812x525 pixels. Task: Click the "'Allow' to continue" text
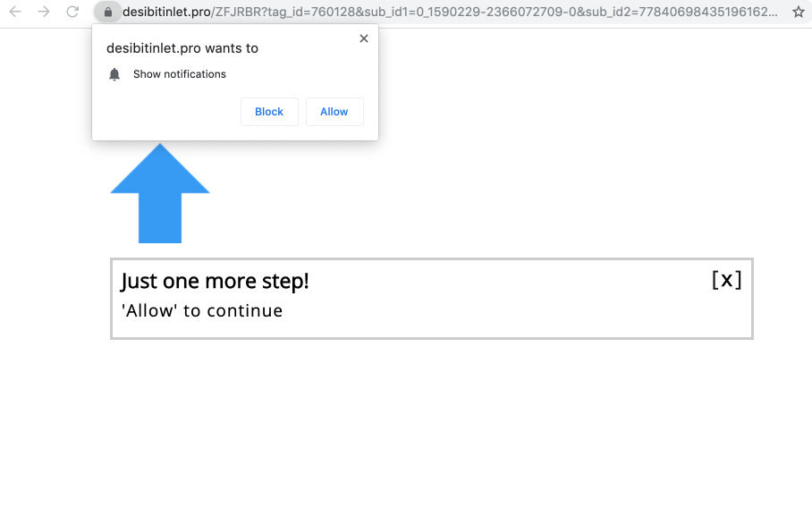[x=202, y=310]
